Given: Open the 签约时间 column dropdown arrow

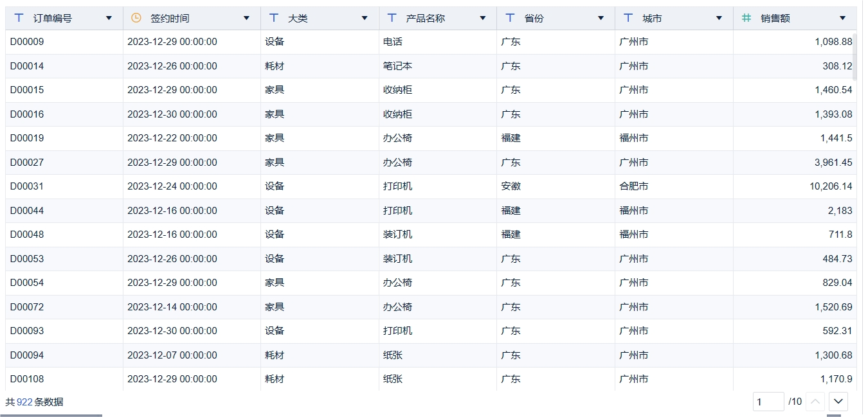Looking at the screenshot, I should tap(246, 19).
